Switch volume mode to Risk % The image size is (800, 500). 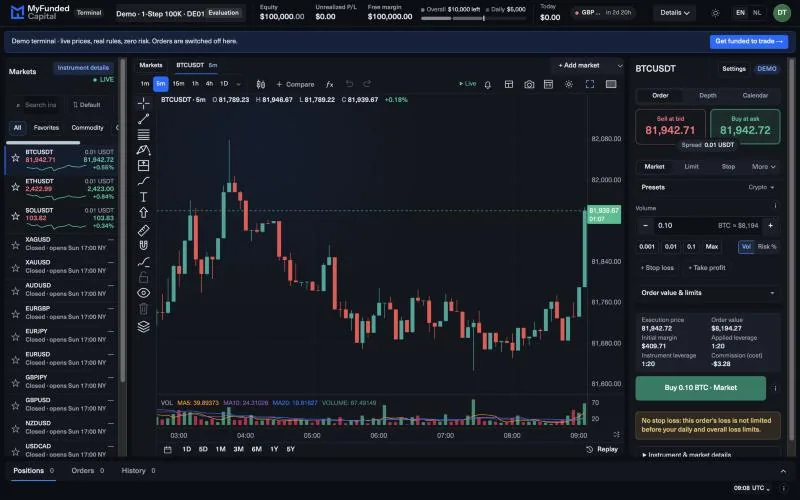[x=767, y=247]
